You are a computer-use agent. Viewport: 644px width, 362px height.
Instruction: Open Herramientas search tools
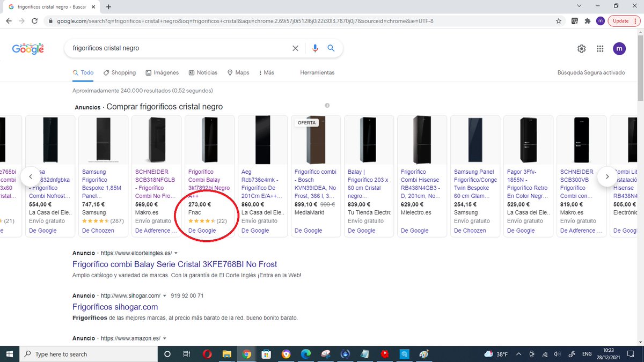pos(317,72)
